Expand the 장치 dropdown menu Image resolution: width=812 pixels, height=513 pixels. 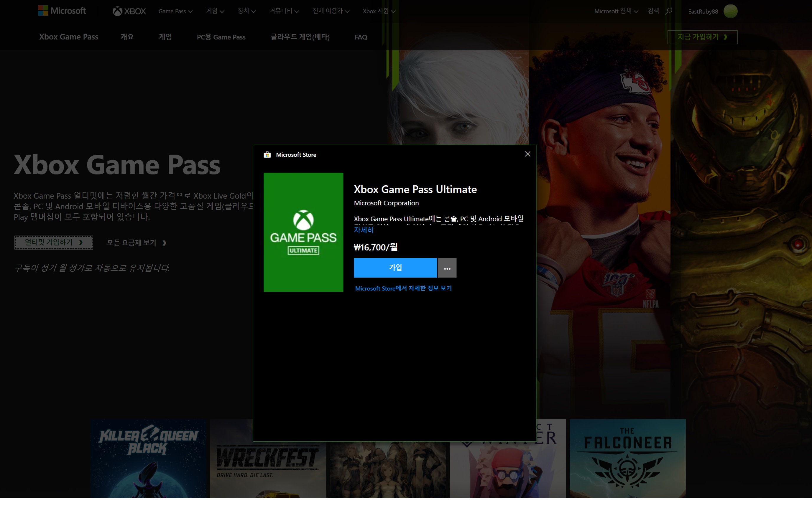(246, 11)
